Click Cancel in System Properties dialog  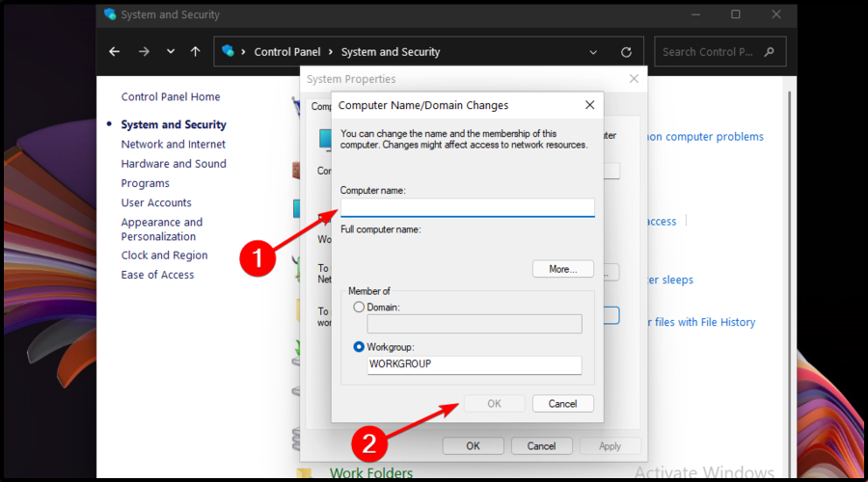541,446
